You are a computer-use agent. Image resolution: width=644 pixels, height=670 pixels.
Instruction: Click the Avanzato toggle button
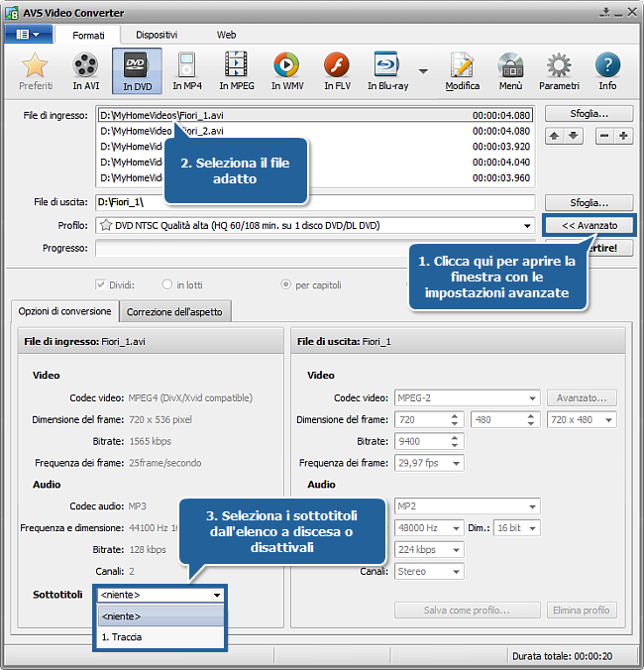[589, 225]
